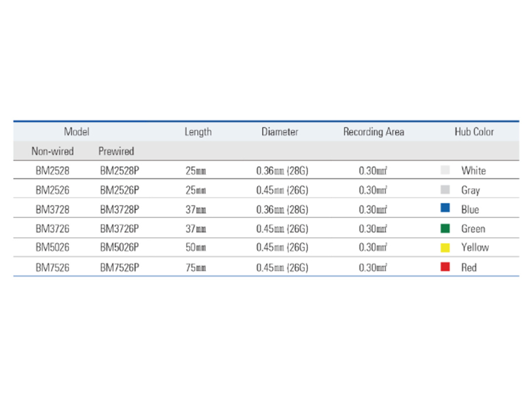Select model cell BM3726
532x399 pixels.
pyautogui.click(x=53, y=229)
